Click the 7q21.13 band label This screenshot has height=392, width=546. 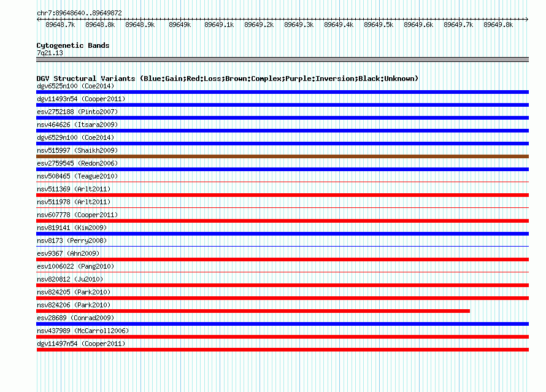click(x=50, y=53)
